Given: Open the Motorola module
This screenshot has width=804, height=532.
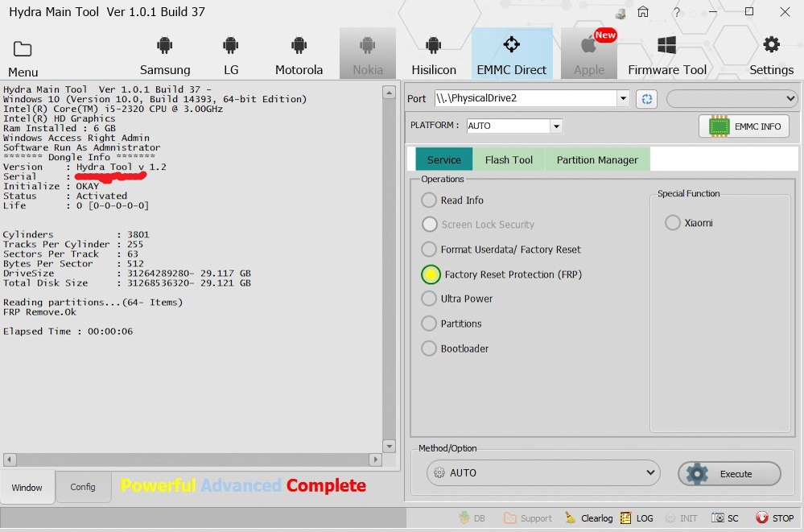Looking at the screenshot, I should [x=299, y=55].
